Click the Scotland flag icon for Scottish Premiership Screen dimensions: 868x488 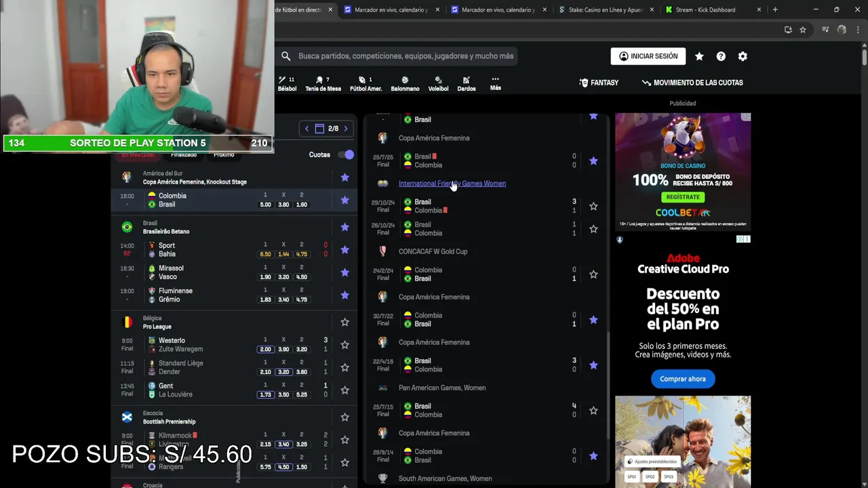coord(127,417)
